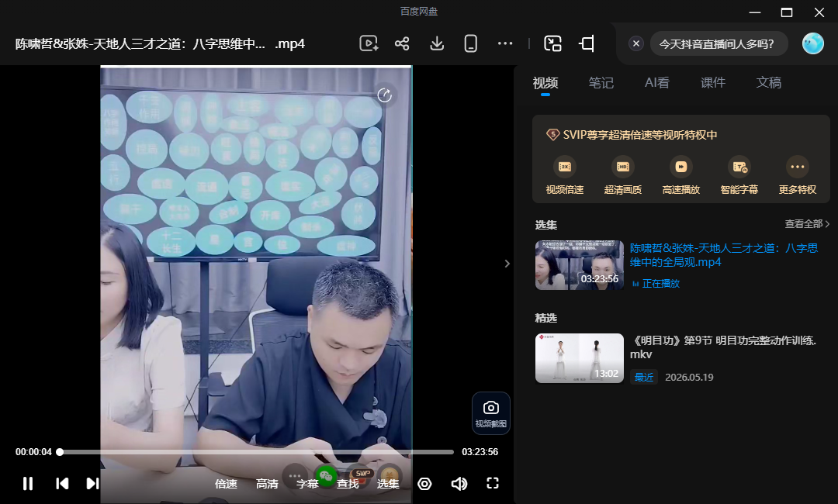Open 更多特权 privileges icon
This screenshot has height=504, width=838.
coord(798,167)
